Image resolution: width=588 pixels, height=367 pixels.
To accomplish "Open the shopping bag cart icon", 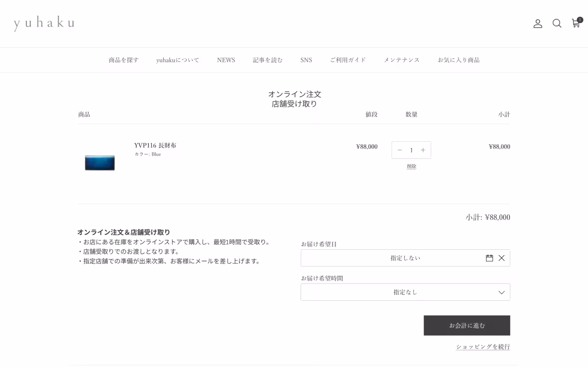I will pos(576,24).
